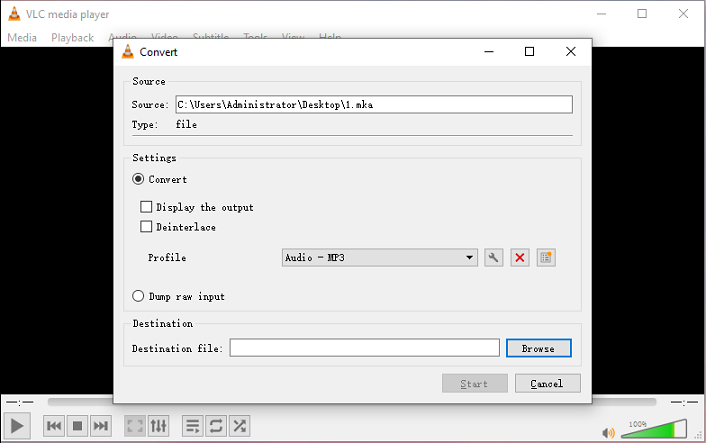Screen dimensions: 706x443
Task: Mute audio via speaker icon
Action: tap(608, 433)
